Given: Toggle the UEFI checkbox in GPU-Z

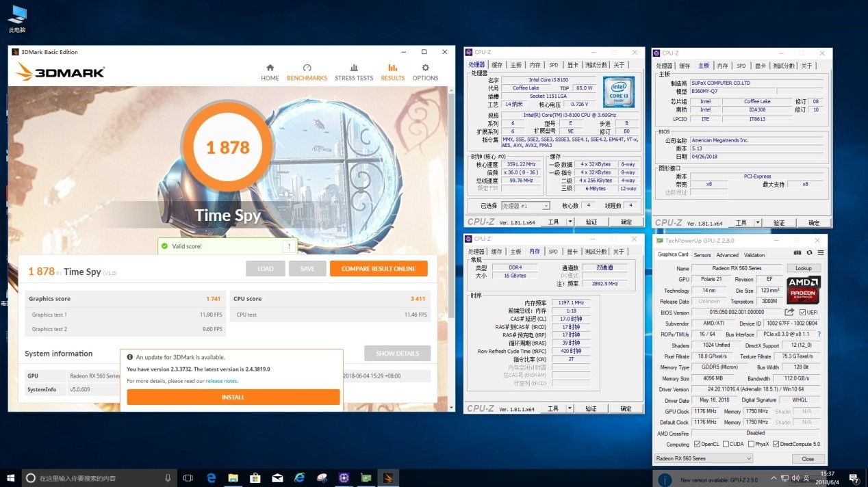Looking at the screenshot, I should point(802,312).
